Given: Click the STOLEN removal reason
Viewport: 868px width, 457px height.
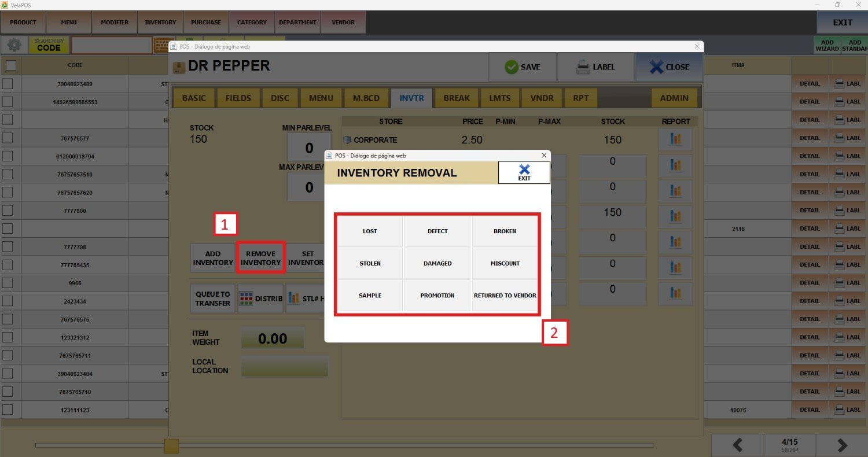Looking at the screenshot, I should [370, 263].
